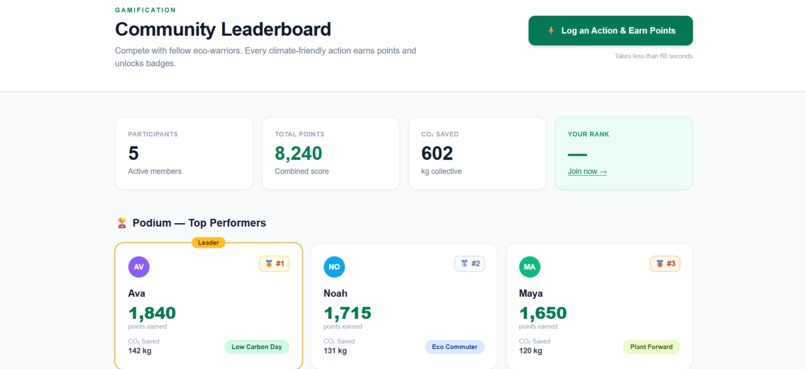Click the 131 kg CO₂ value
Viewport: 806px width, 369px height.
point(335,351)
